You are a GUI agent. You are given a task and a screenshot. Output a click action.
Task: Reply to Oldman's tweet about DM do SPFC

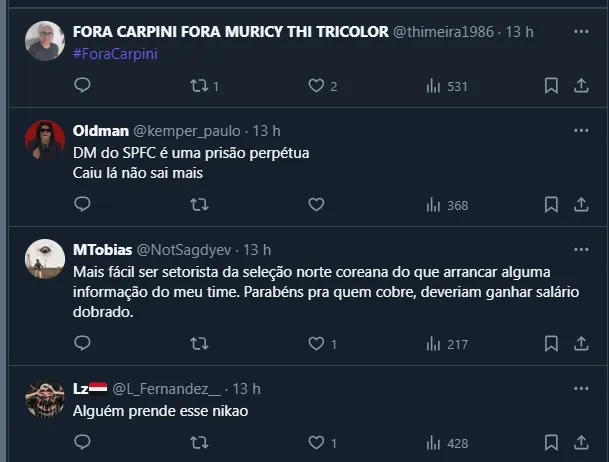[82, 205]
